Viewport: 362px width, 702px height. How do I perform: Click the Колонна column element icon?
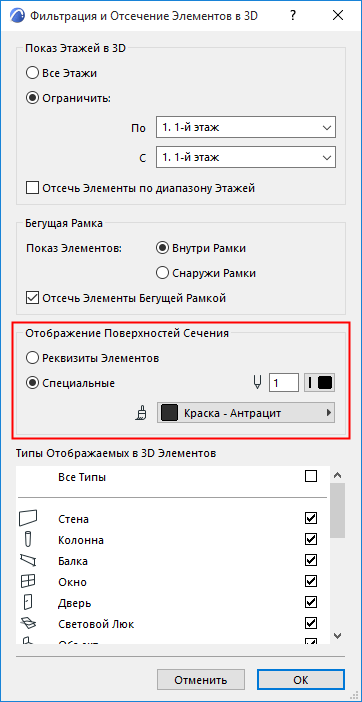pos(29,539)
